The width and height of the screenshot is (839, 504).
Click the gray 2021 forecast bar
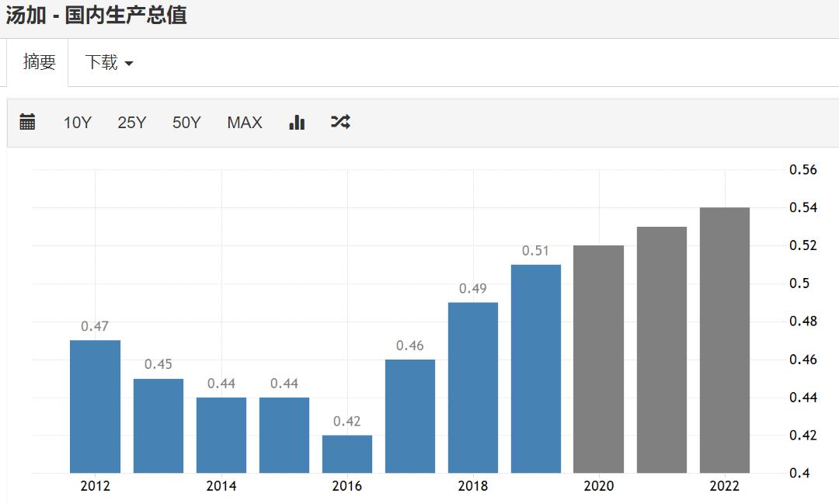[662, 349]
